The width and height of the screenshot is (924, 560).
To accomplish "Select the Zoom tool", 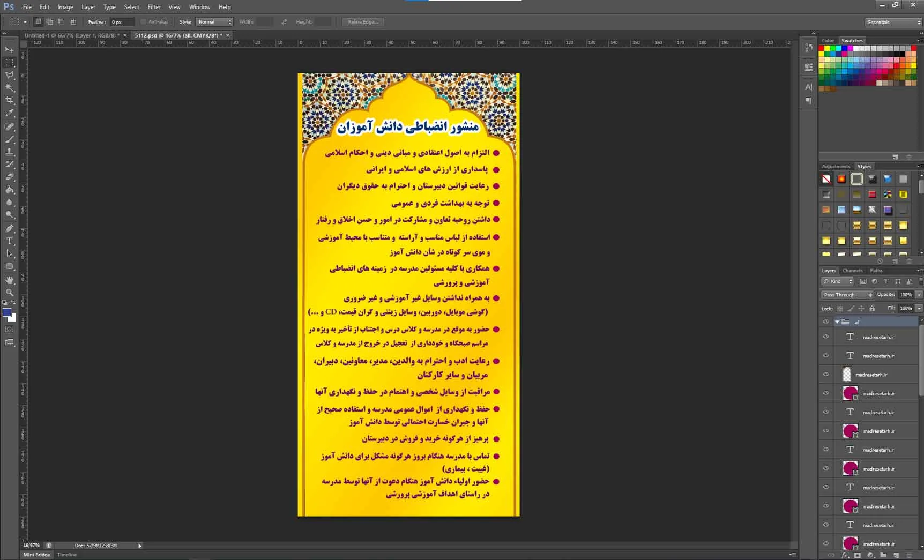I will [10, 293].
